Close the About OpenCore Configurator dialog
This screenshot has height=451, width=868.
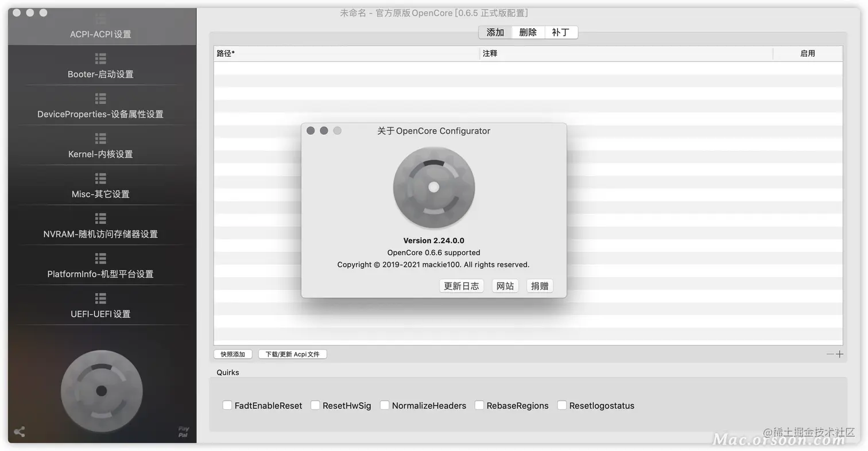(311, 131)
